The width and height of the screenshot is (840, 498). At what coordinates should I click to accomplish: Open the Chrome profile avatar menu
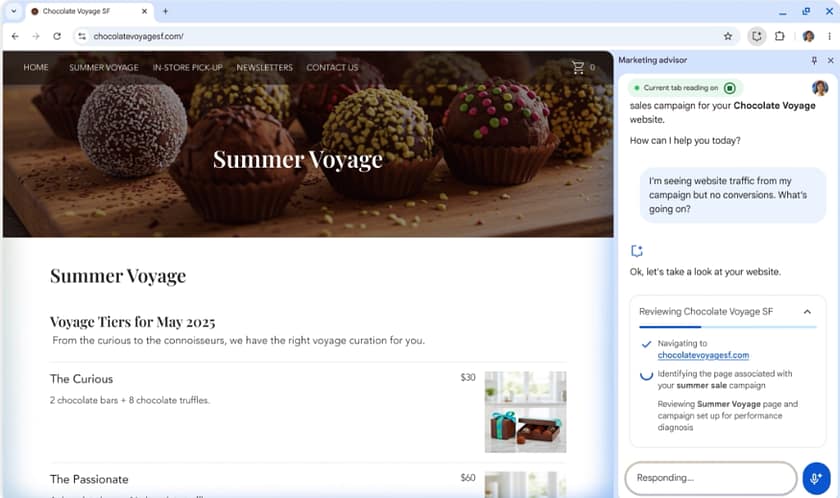point(808,36)
